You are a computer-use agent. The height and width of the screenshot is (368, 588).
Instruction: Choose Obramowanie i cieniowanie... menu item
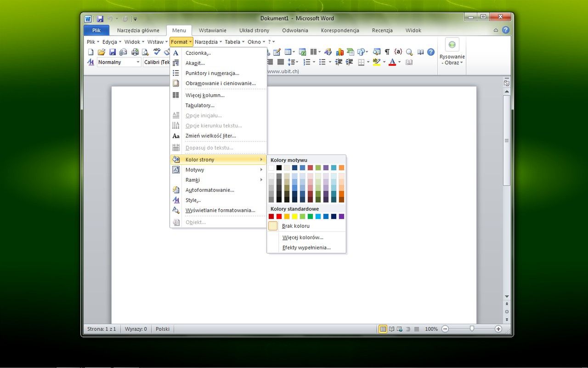coord(218,83)
